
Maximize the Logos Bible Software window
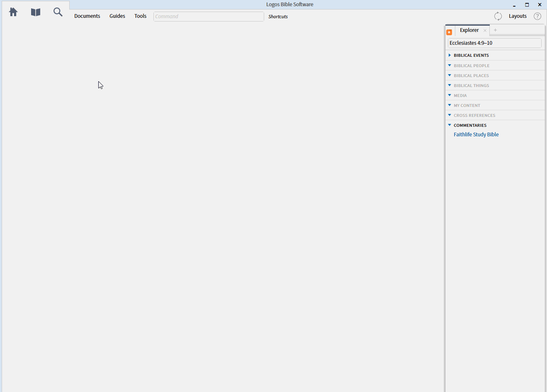(527, 5)
